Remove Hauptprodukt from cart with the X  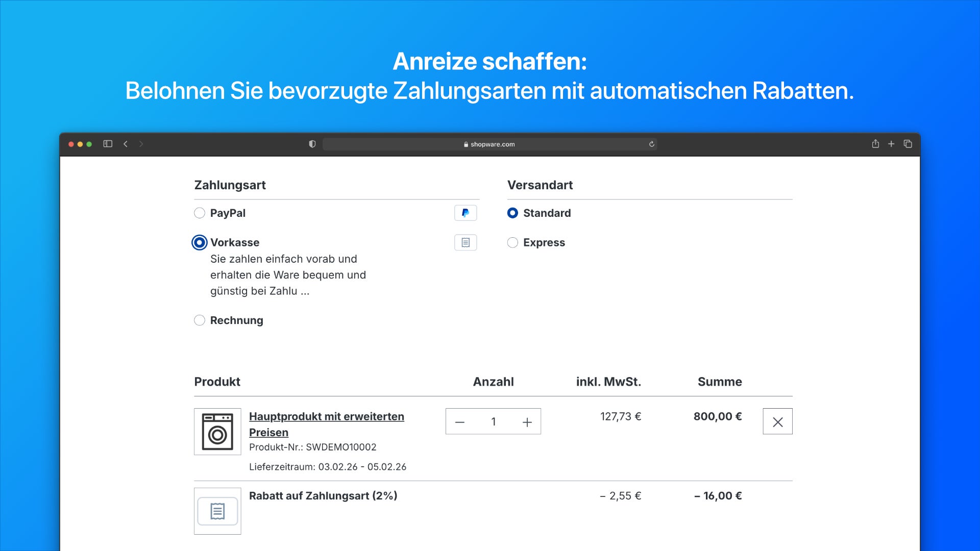(x=777, y=421)
